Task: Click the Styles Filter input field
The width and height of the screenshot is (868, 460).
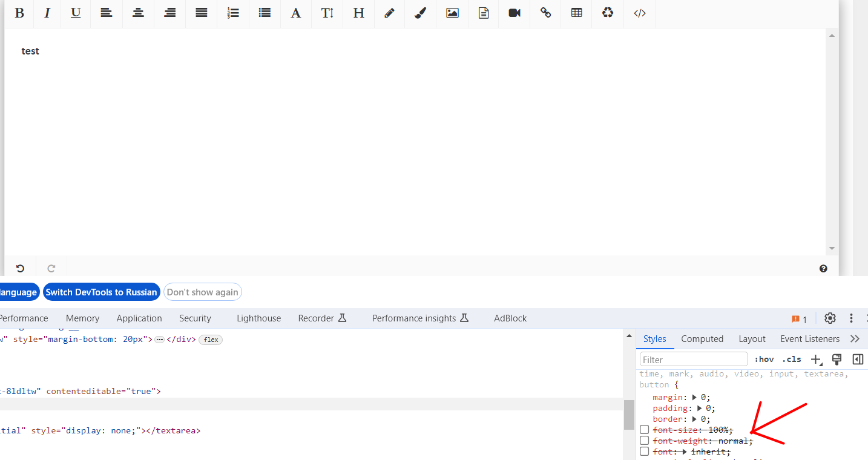Action: coord(694,360)
